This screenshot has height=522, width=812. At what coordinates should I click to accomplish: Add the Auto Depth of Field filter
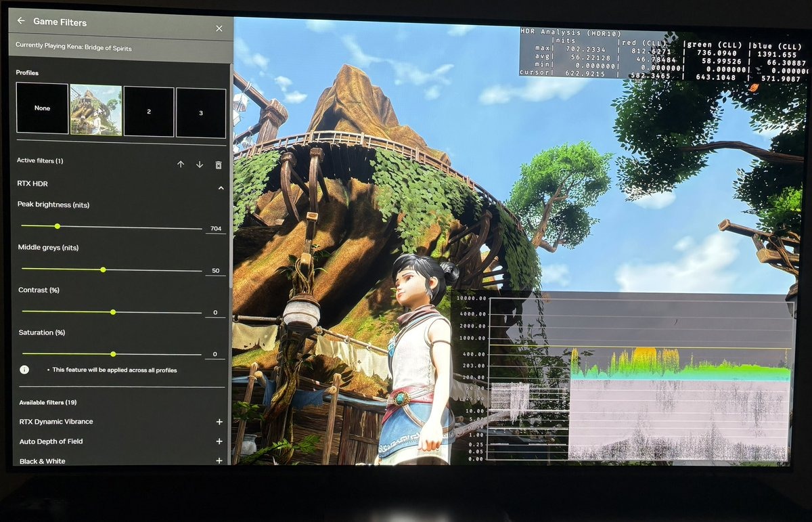coord(219,441)
